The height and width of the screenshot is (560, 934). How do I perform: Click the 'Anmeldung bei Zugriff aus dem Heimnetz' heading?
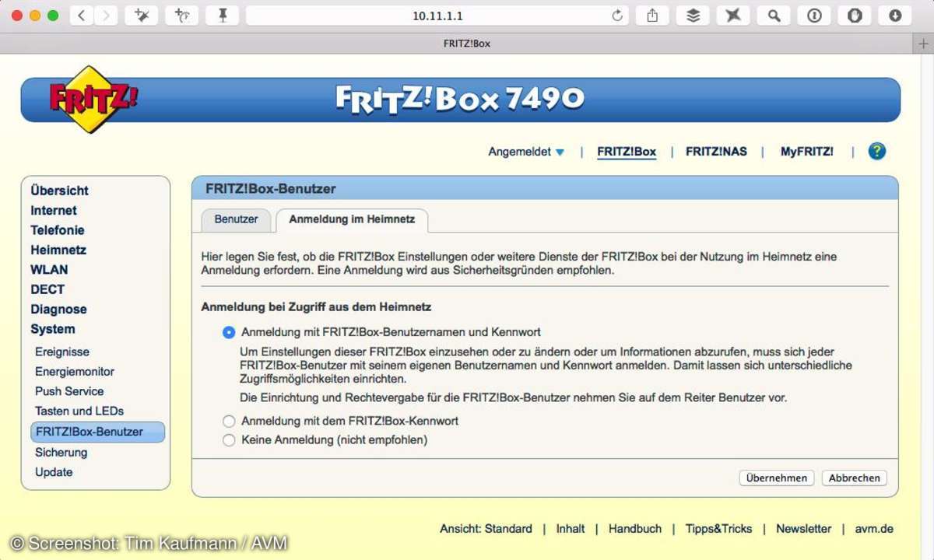point(316,307)
